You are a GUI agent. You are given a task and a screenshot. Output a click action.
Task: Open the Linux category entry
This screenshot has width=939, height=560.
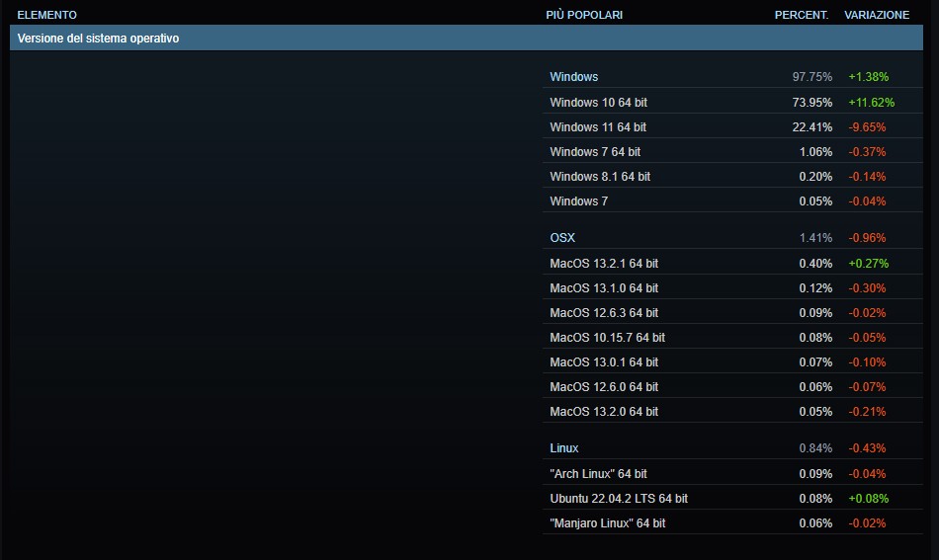(x=564, y=448)
